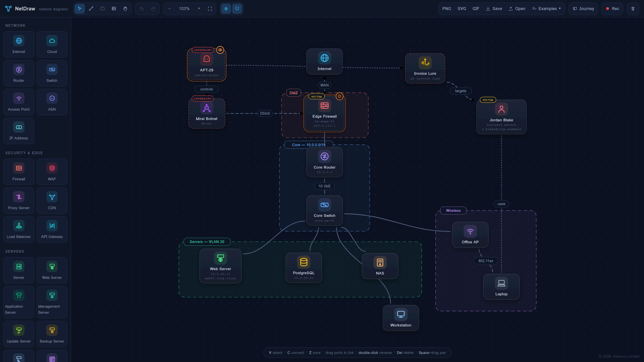Select the Mirai Botnet node
The width and height of the screenshot is (644, 362).
click(x=207, y=114)
